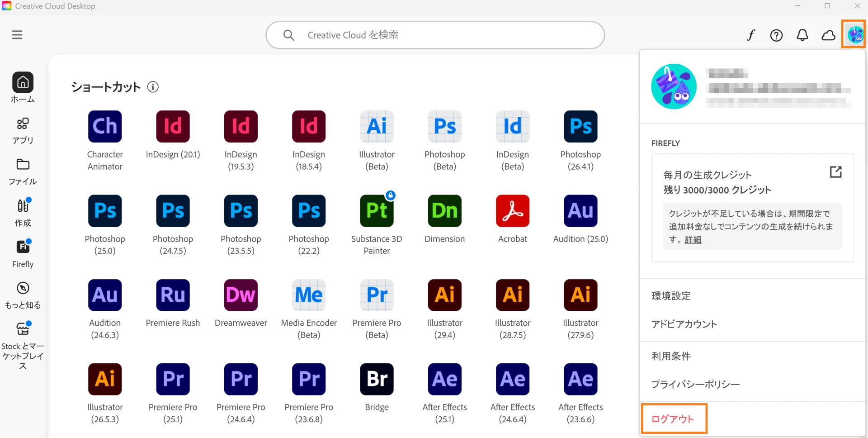Viewport: 868px width, 438px height.
Task: Go to ホーム in the sidebar
Action: (23, 87)
